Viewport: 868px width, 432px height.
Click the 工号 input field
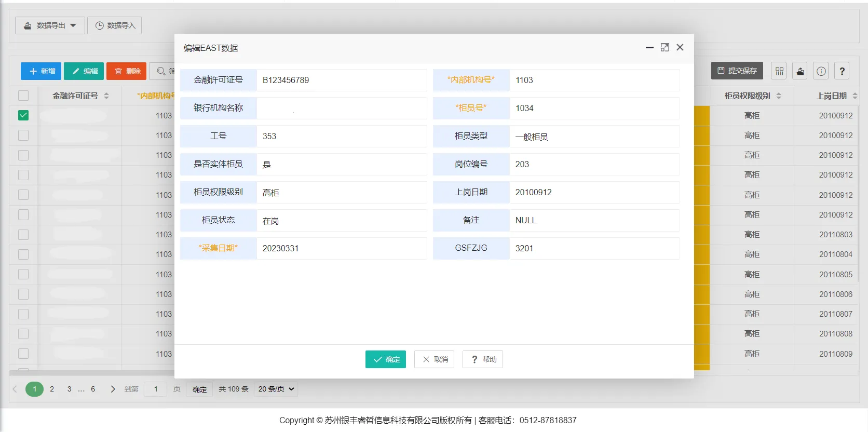tap(341, 136)
